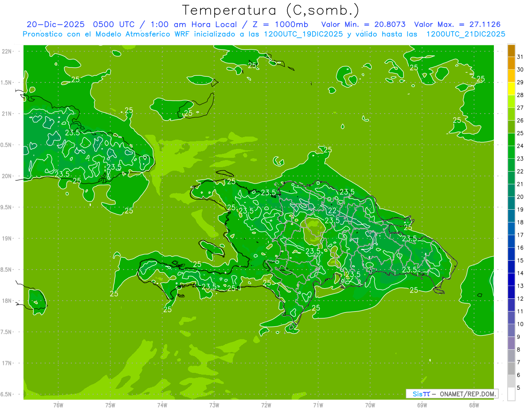
Task: Click the colorbar tick label '31'
Action: [x=520, y=57]
